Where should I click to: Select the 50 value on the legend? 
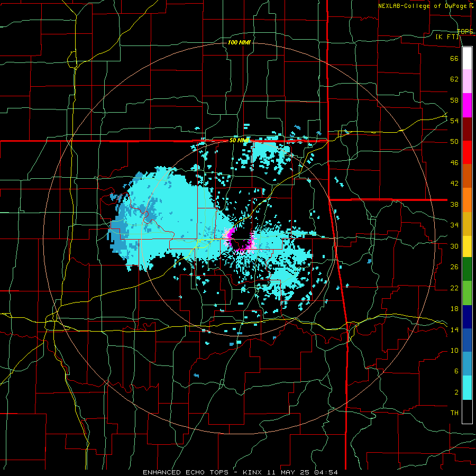(454, 142)
